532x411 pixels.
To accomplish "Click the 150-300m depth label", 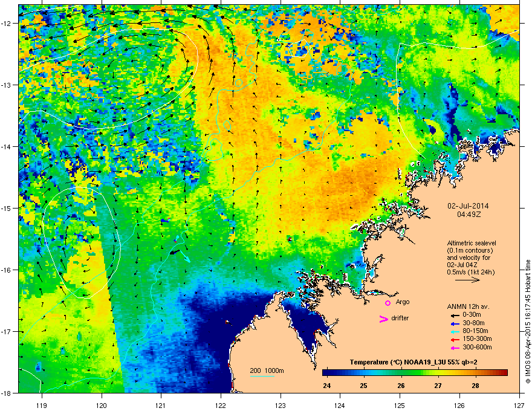I will pos(477,338).
